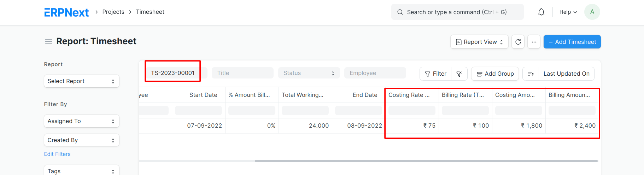Open the Select Report dropdown
Viewport: 644px width, 175px height.
coord(82,81)
